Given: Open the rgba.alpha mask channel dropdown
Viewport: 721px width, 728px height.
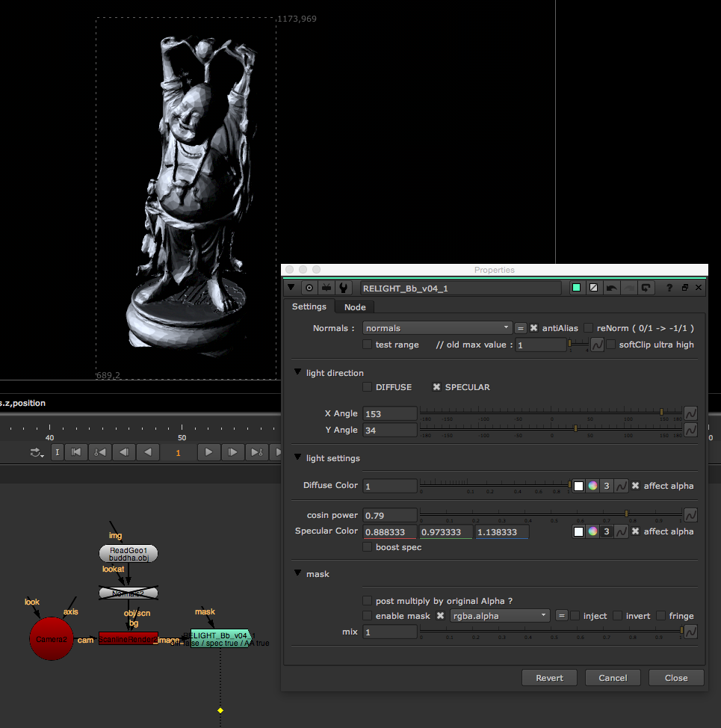Looking at the screenshot, I should pos(500,616).
